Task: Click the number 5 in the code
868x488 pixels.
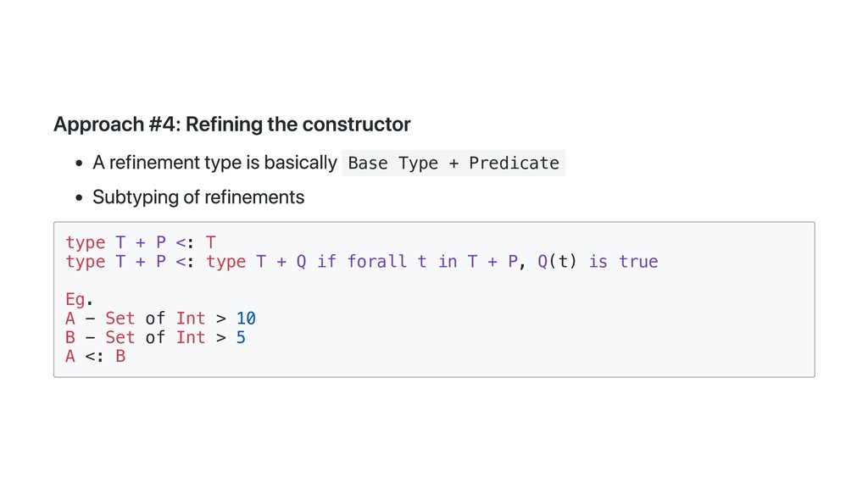Action: [x=241, y=337]
